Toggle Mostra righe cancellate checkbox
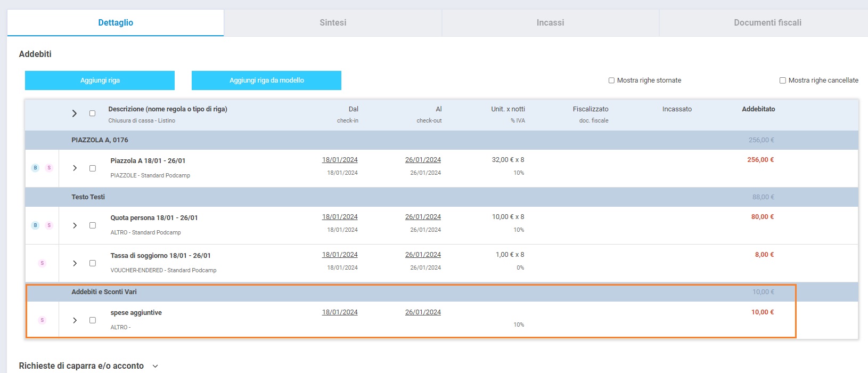 [x=783, y=80]
